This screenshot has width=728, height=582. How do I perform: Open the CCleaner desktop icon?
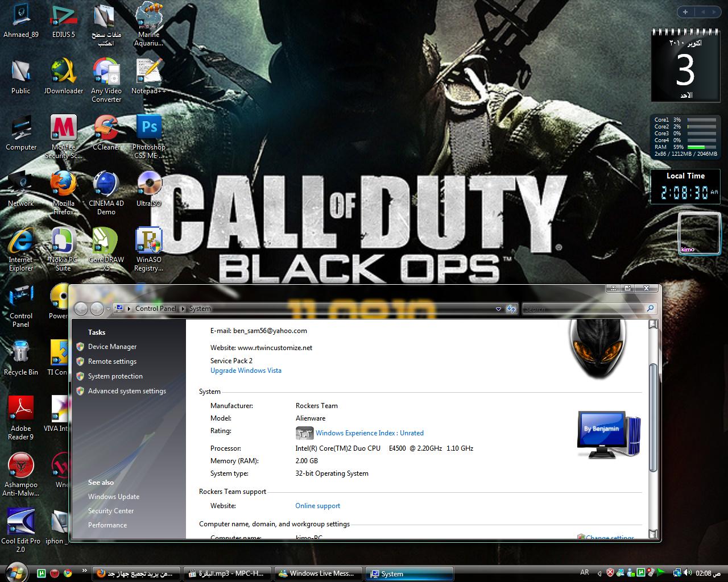pos(106,133)
